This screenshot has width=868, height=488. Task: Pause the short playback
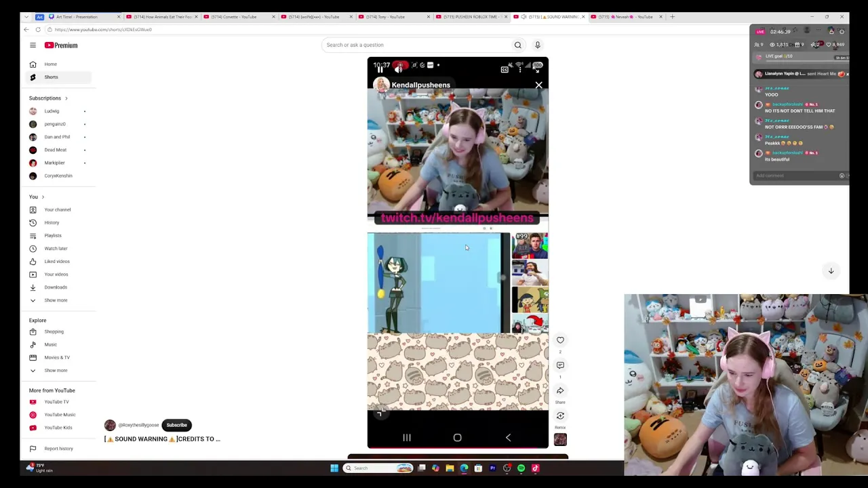click(x=380, y=68)
